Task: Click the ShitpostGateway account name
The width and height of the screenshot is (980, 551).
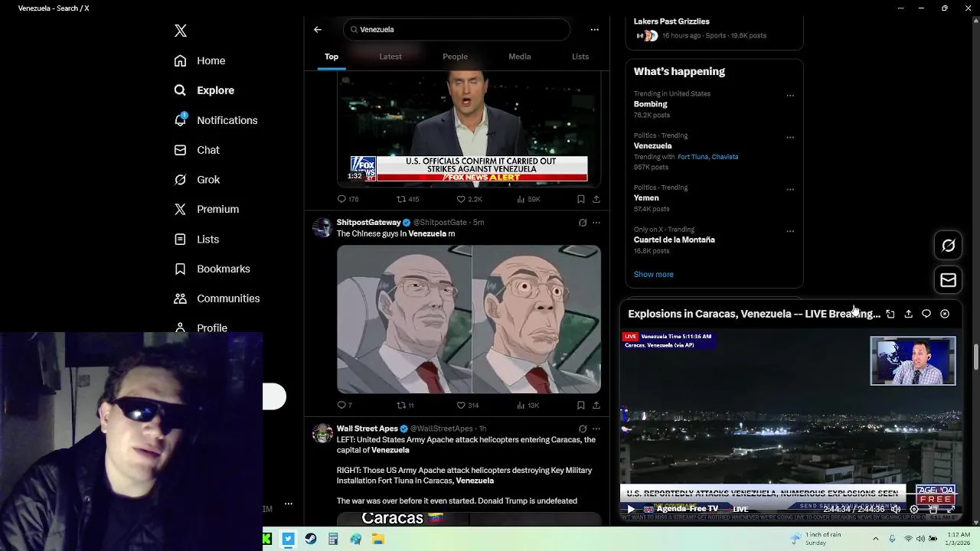Action: click(369, 222)
